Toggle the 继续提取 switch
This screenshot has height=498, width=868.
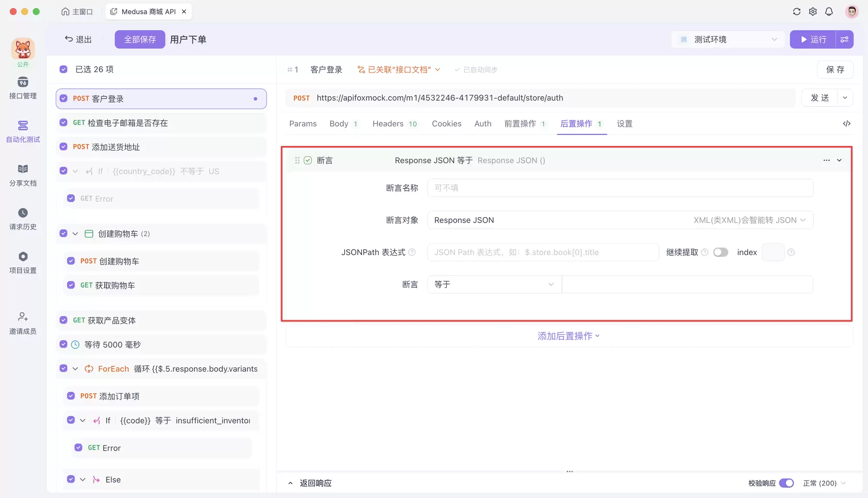tap(720, 252)
